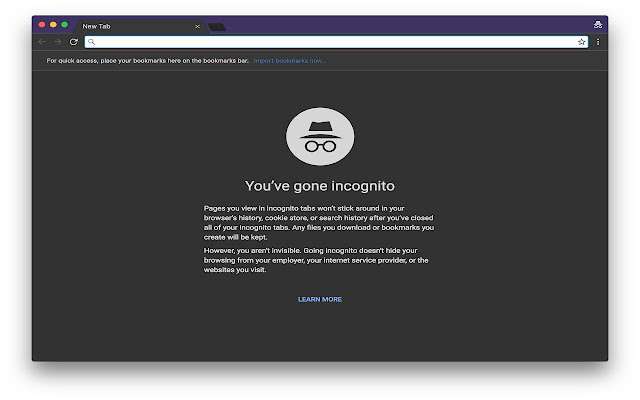
Task: Click the bookmarks bar quick access hint text
Action: pos(147,60)
